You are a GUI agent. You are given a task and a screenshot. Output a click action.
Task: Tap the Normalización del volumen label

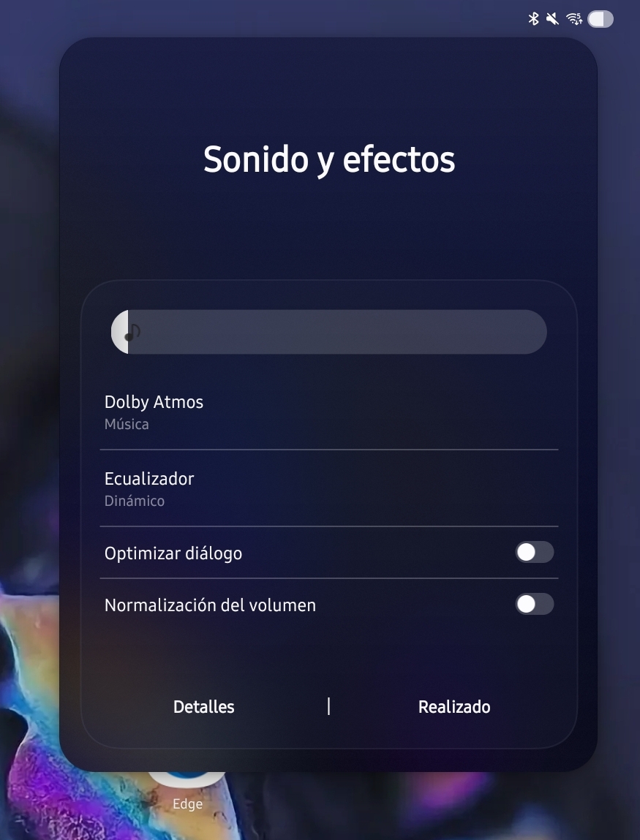click(x=210, y=605)
